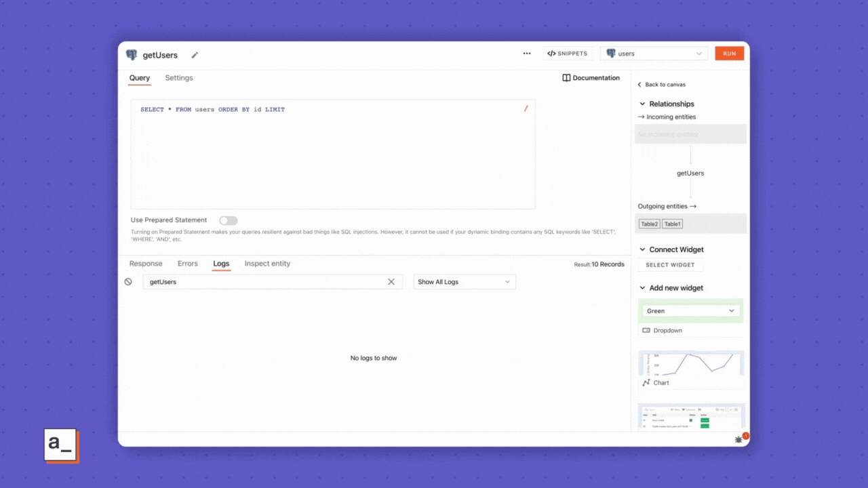
Task: Go back to canvas using arrow
Action: pyautogui.click(x=639, y=85)
